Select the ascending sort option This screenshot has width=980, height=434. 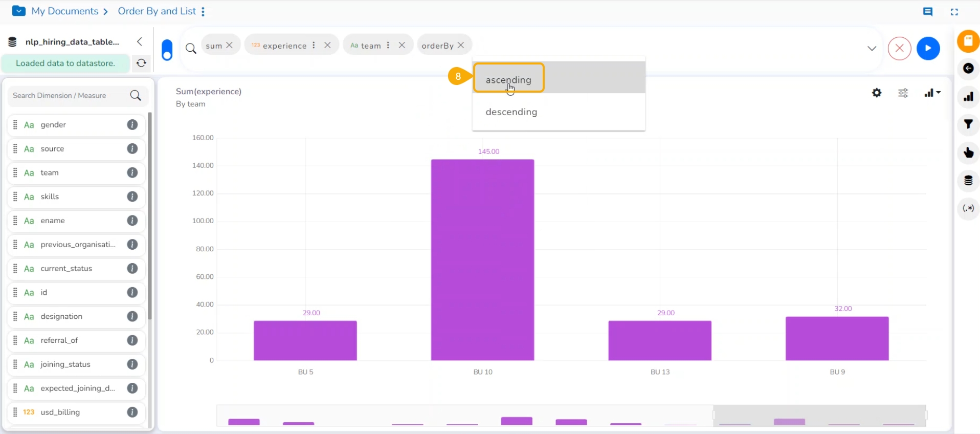point(508,80)
